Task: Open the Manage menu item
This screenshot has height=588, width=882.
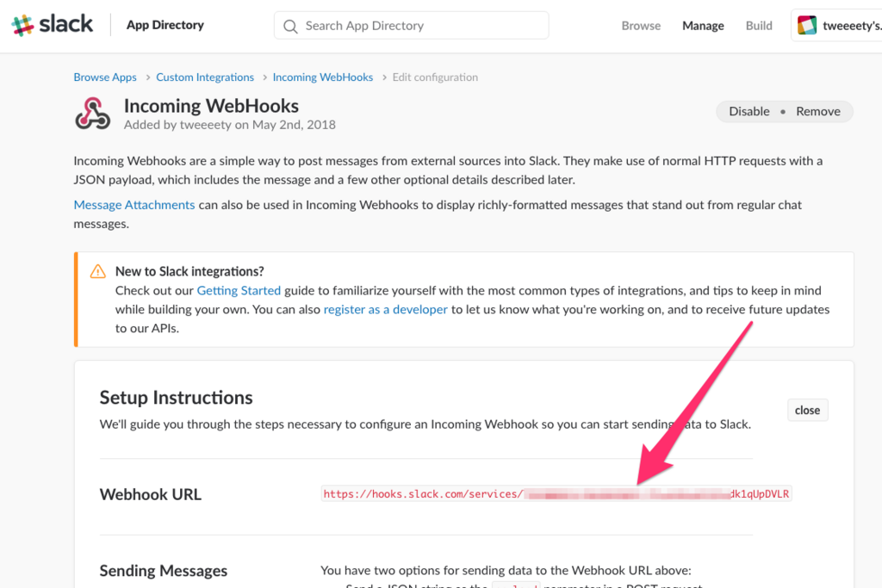Action: click(x=703, y=26)
